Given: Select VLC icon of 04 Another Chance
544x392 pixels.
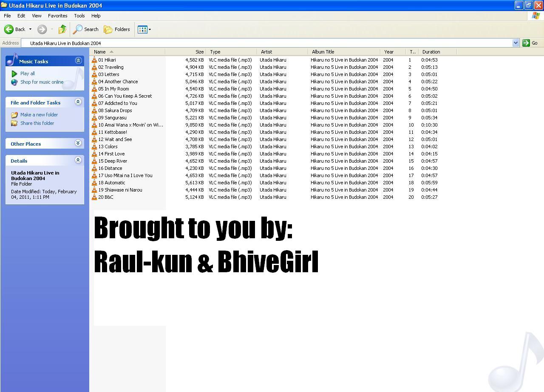Looking at the screenshot, I should [x=94, y=82].
